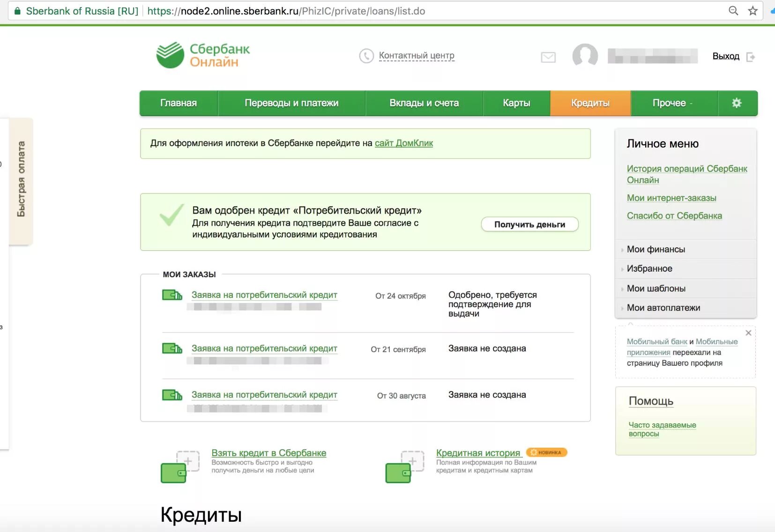
Task: Click the Мобильный банк link
Action: pos(657,342)
